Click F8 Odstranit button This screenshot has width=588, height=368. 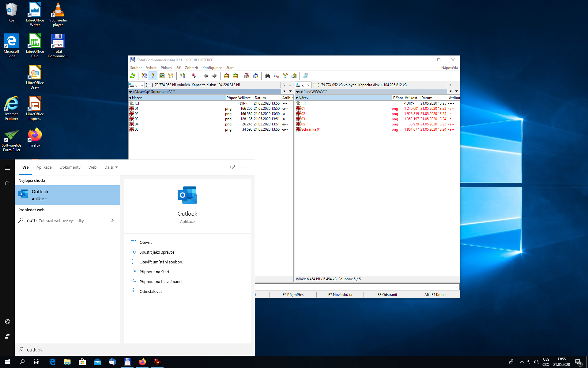(x=387, y=295)
